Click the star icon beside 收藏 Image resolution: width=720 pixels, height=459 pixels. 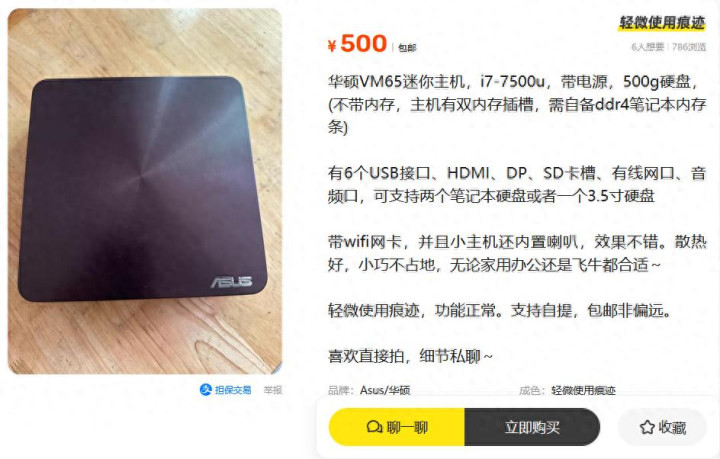point(647,427)
